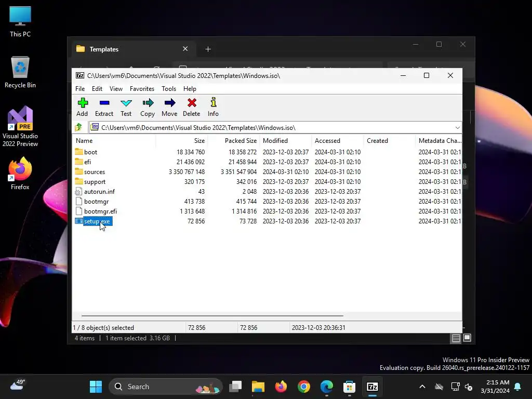
Task: Click the 7-Zip icon in the title bar
Action: pyautogui.click(x=80, y=76)
